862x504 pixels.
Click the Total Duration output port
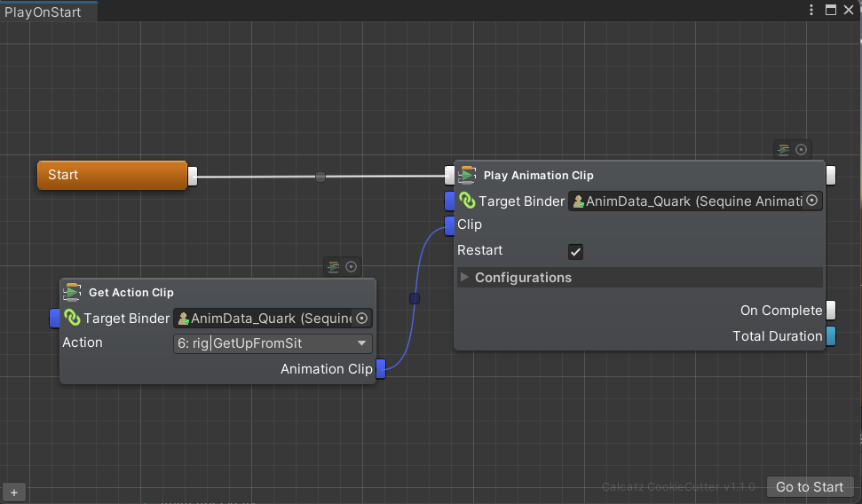pos(831,335)
